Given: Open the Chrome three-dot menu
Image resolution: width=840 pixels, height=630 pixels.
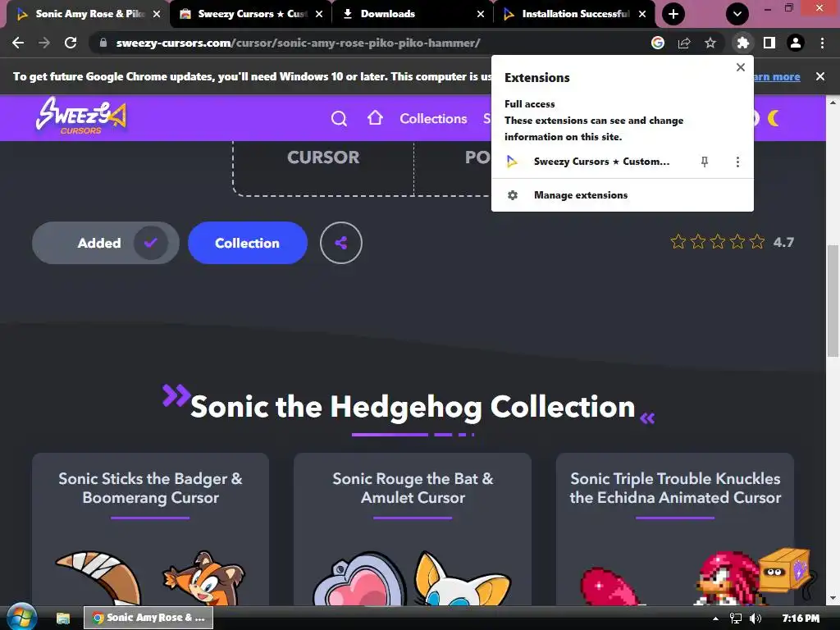Looking at the screenshot, I should [x=822, y=43].
